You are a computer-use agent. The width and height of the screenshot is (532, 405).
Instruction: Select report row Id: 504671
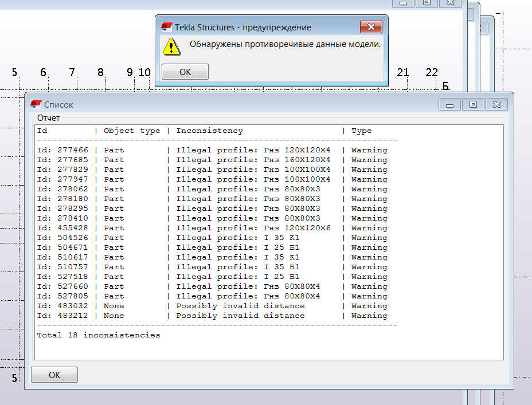coord(212,247)
